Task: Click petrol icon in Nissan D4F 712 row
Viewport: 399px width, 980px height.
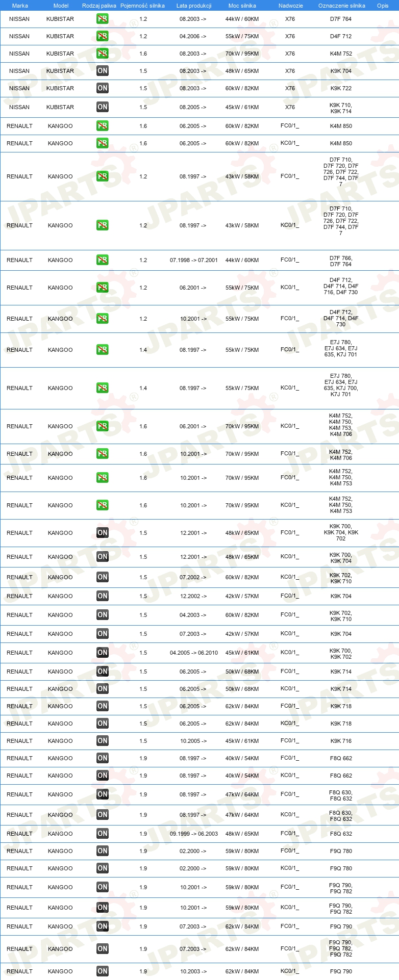Action: 103,36
